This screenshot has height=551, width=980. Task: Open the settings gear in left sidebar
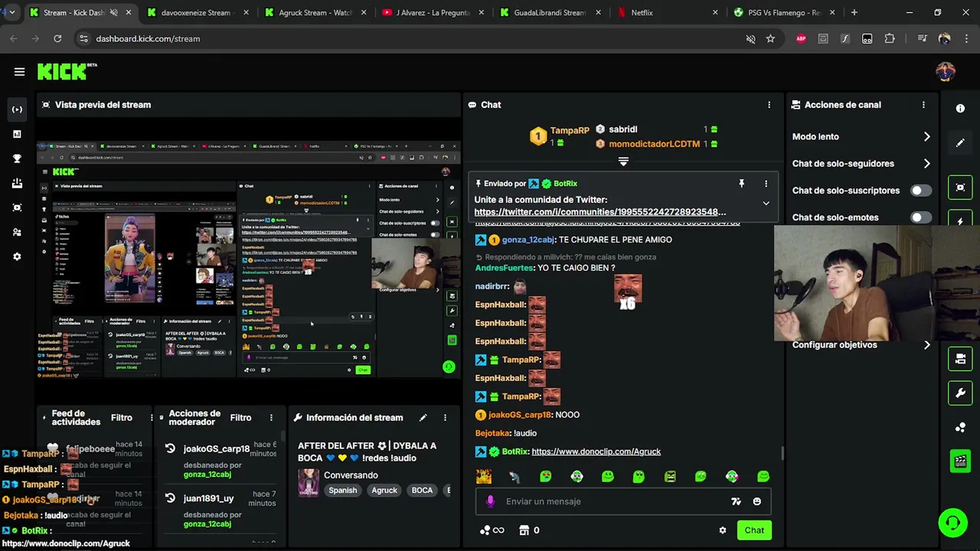pyautogui.click(x=17, y=256)
